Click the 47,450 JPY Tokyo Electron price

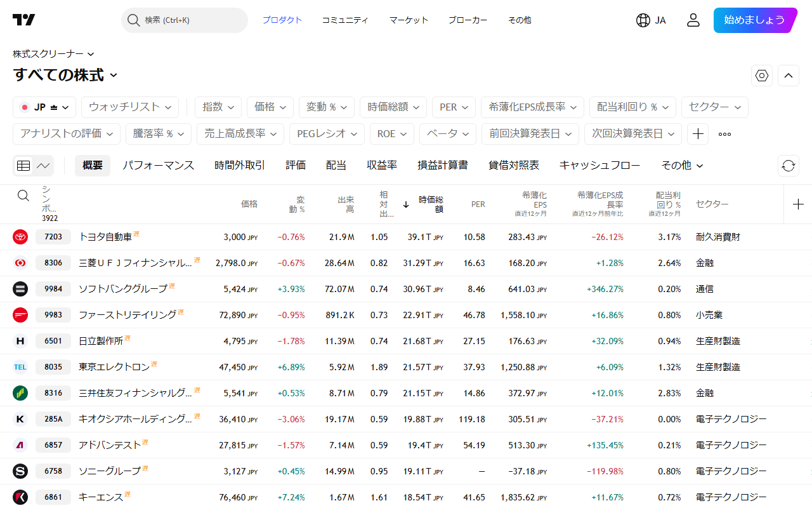pyautogui.click(x=239, y=367)
